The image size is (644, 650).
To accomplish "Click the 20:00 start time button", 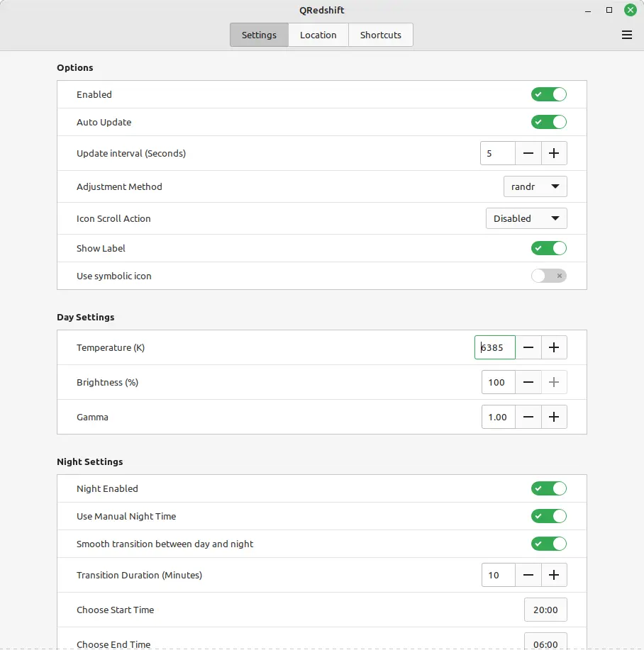I will pyautogui.click(x=545, y=610).
